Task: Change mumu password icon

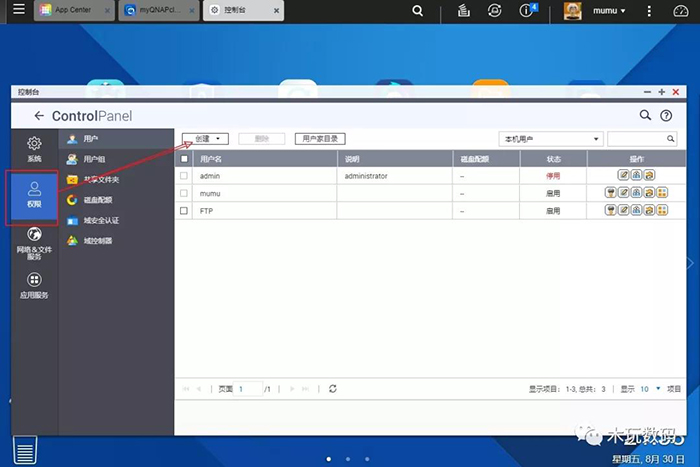Action: tap(610, 192)
